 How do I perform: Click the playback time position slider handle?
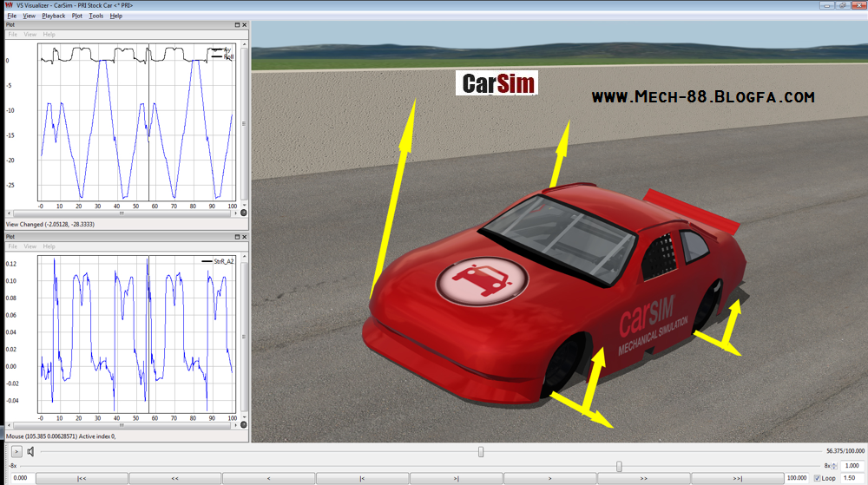pos(481,452)
